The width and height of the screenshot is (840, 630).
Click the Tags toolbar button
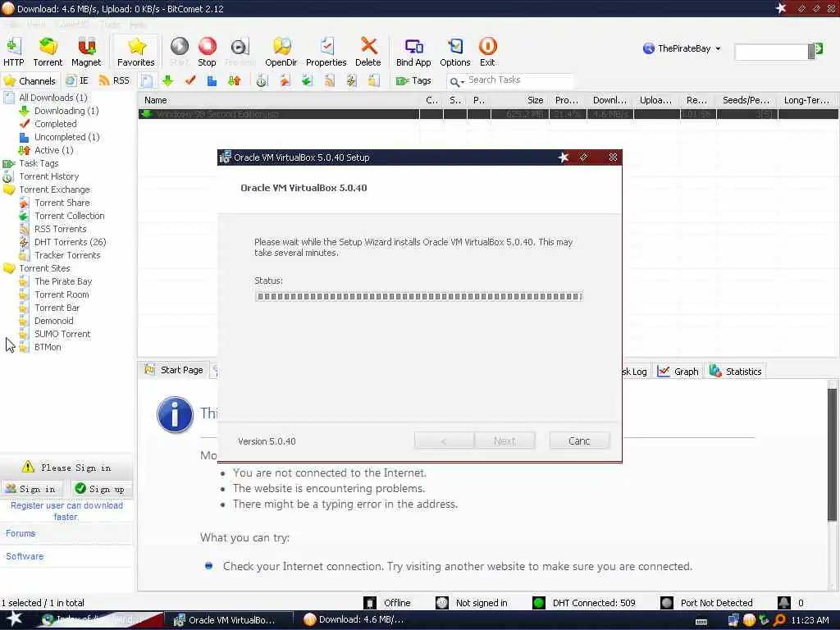pyautogui.click(x=413, y=81)
